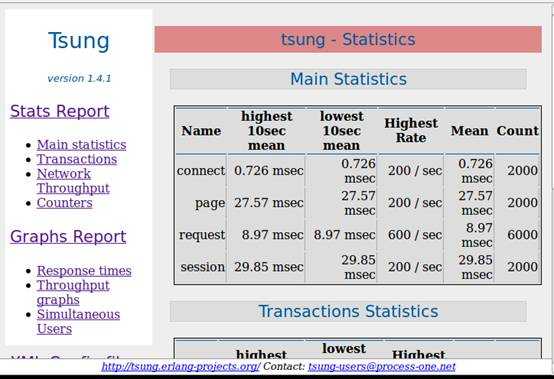The image size is (554, 379).
Task: Click the page row name
Action: [x=210, y=203]
